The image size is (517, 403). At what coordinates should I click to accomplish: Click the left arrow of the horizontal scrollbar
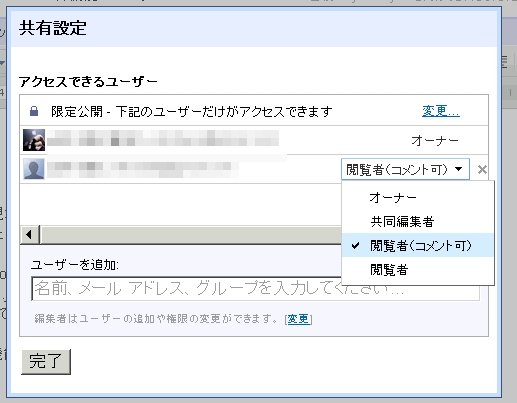(29, 234)
